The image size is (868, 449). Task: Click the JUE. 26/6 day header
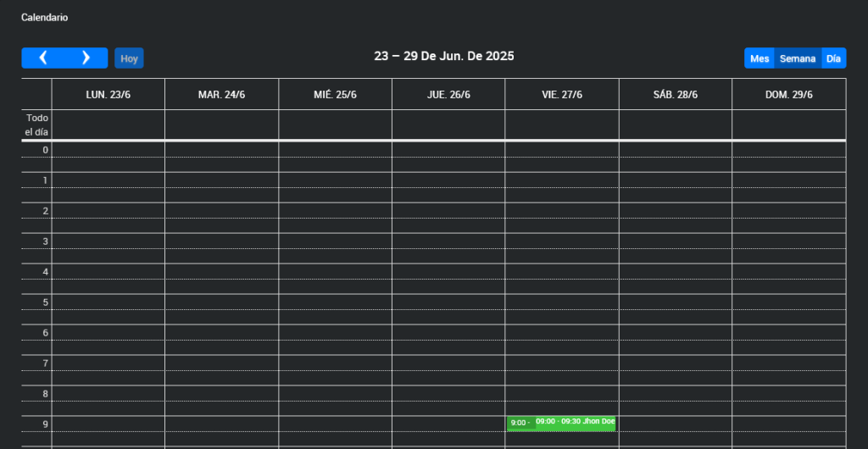pos(448,94)
